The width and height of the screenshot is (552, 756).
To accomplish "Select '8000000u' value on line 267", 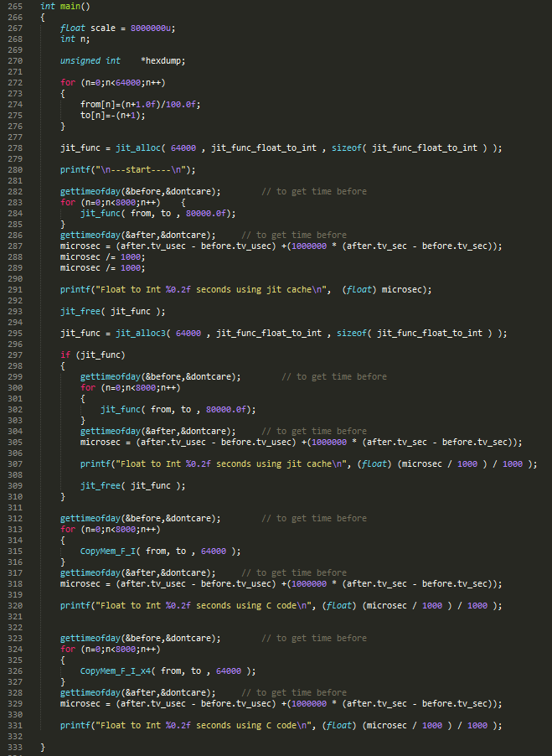I will point(150,28).
